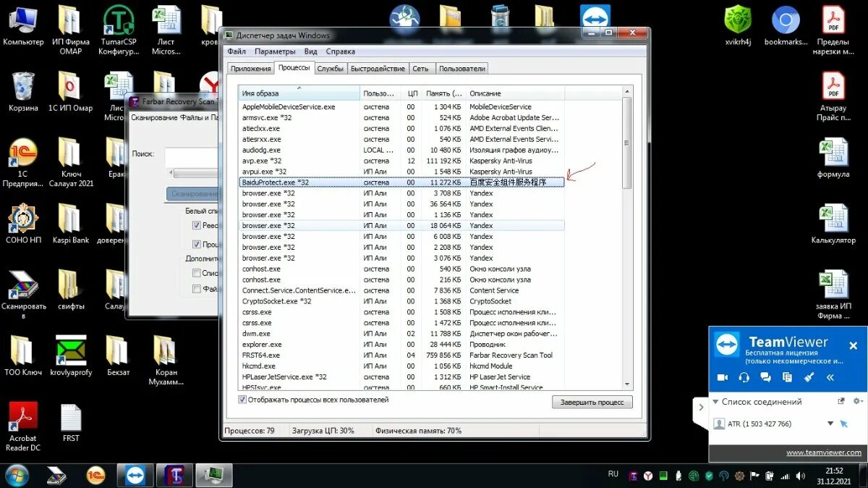Switch to the Приложения tab

click(x=250, y=69)
